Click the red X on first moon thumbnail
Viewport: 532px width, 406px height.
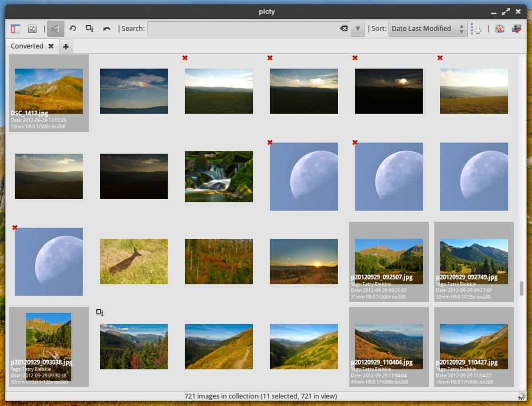tap(270, 142)
